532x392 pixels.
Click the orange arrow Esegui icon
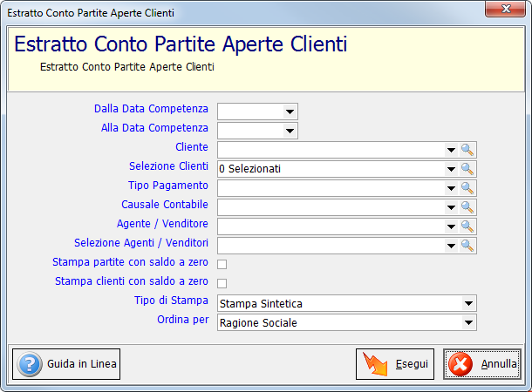(375, 364)
